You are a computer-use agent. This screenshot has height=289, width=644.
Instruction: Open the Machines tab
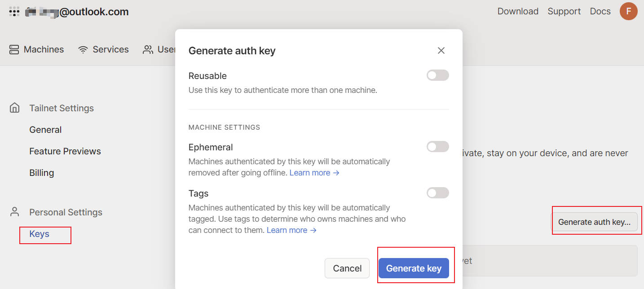click(x=44, y=49)
